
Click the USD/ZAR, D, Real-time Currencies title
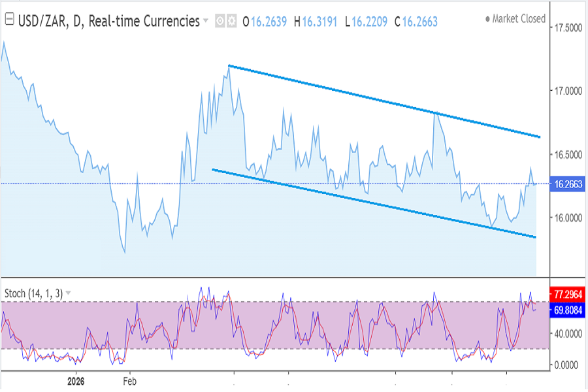(x=108, y=21)
